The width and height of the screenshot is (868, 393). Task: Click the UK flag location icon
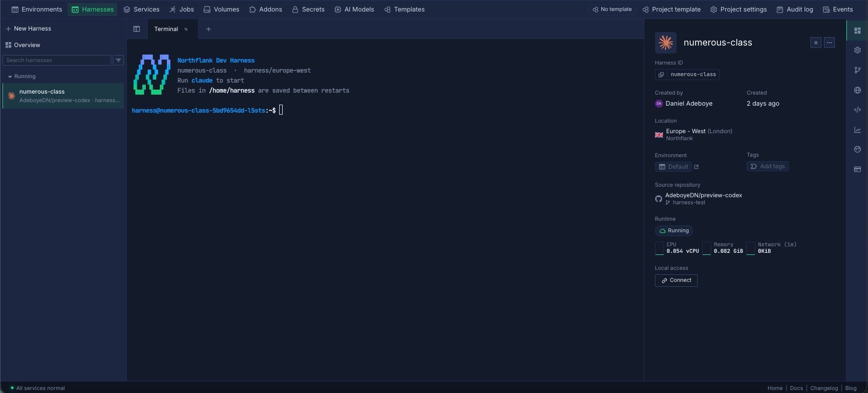click(659, 135)
